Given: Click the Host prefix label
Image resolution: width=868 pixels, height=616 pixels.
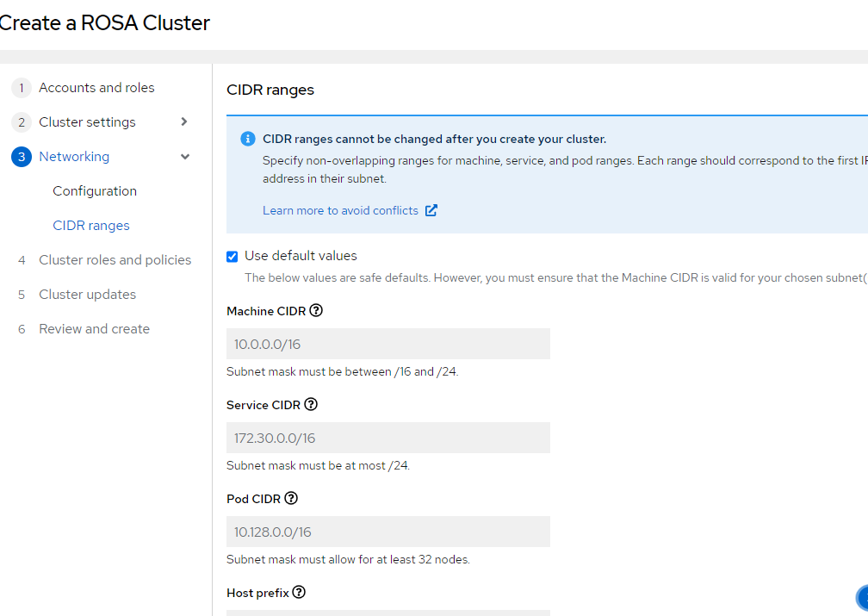Looking at the screenshot, I should tap(258, 593).
